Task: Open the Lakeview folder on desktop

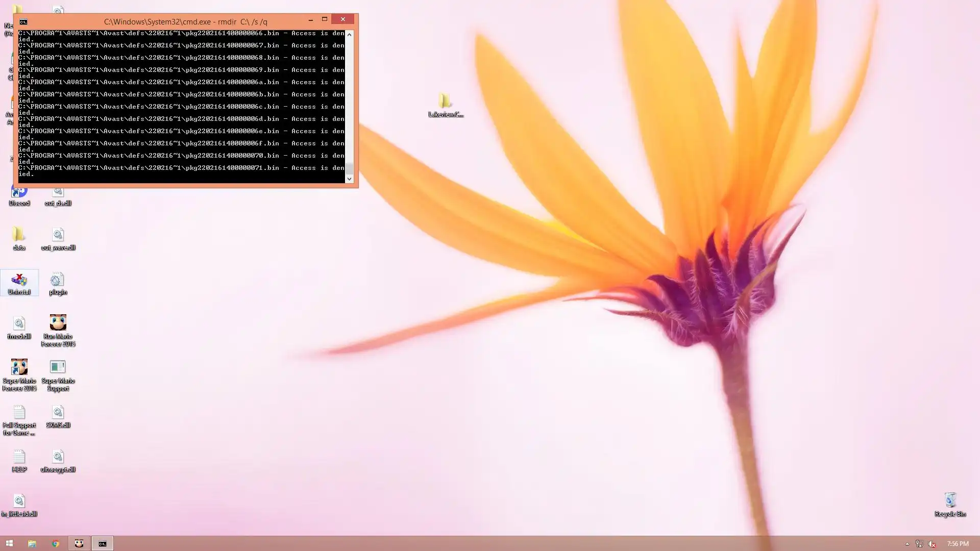Action: point(445,102)
